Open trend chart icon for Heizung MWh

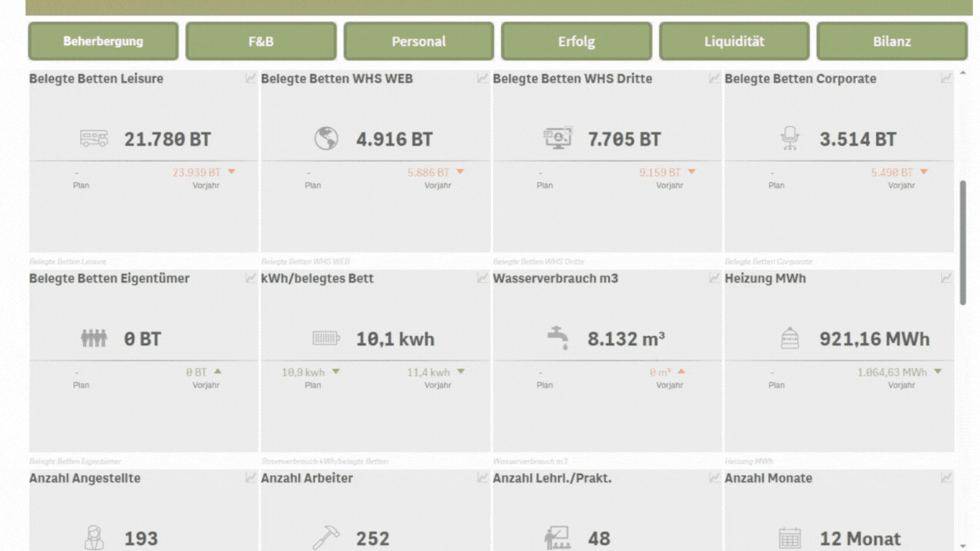pyautogui.click(x=946, y=278)
